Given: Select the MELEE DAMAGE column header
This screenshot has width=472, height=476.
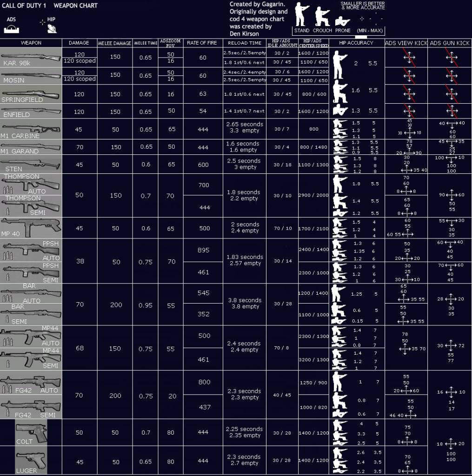Looking at the screenshot, I should pyautogui.click(x=114, y=43).
